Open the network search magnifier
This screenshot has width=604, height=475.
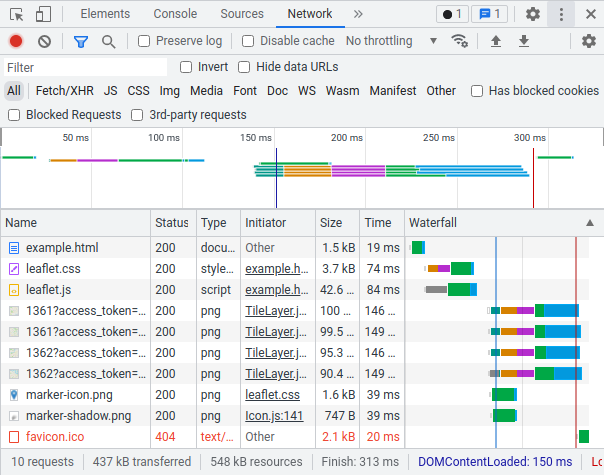pyautogui.click(x=108, y=41)
